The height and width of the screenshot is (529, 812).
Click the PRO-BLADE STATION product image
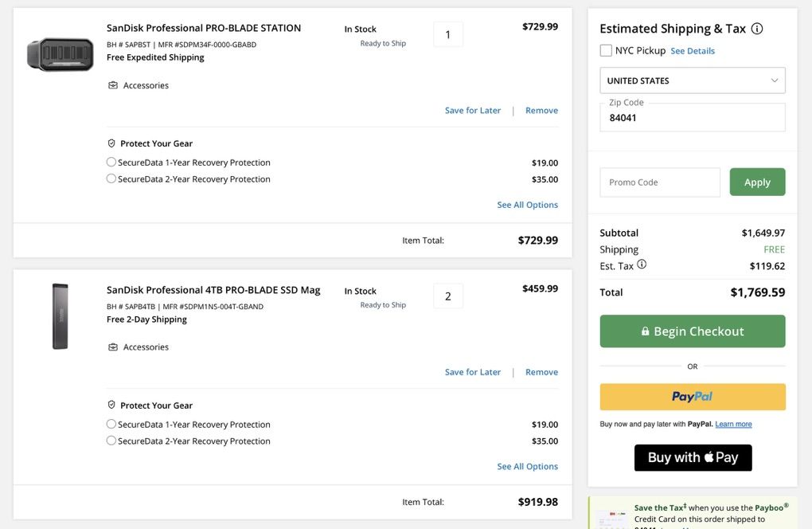coord(60,54)
